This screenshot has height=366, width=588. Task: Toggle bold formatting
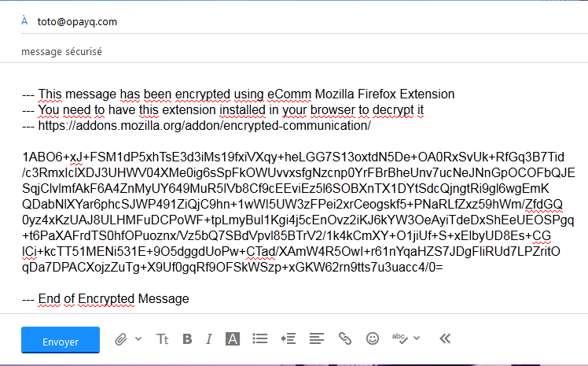pyautogui.click(x=187, y=339)
